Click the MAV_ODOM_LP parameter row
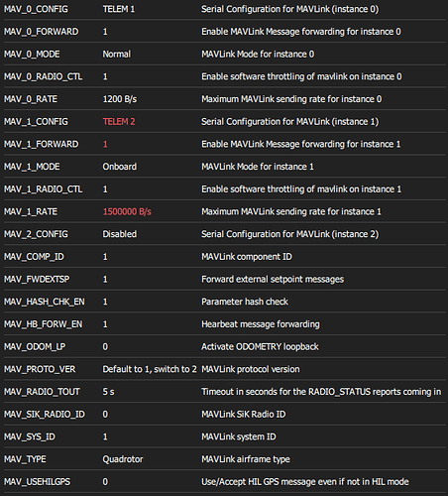 pos(224,346)
